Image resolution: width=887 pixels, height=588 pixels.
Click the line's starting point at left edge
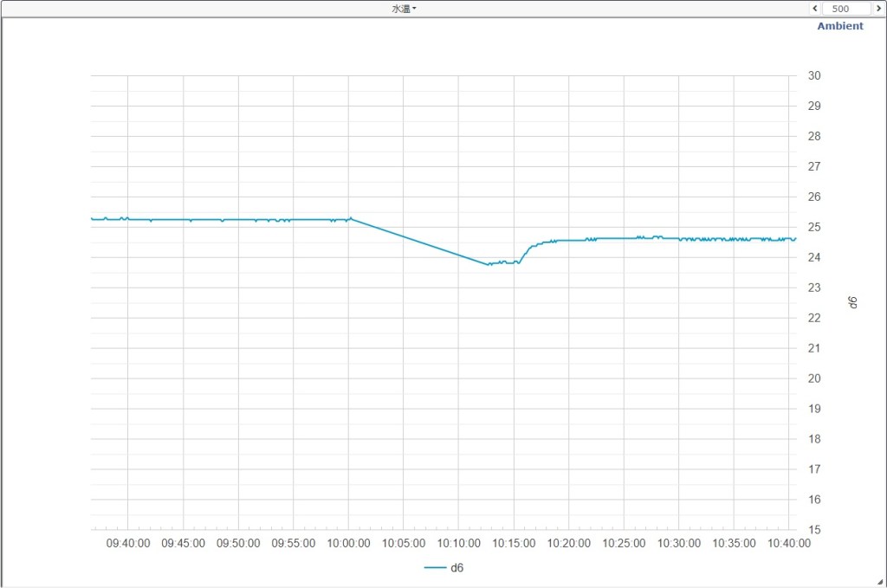coord(92,219)
